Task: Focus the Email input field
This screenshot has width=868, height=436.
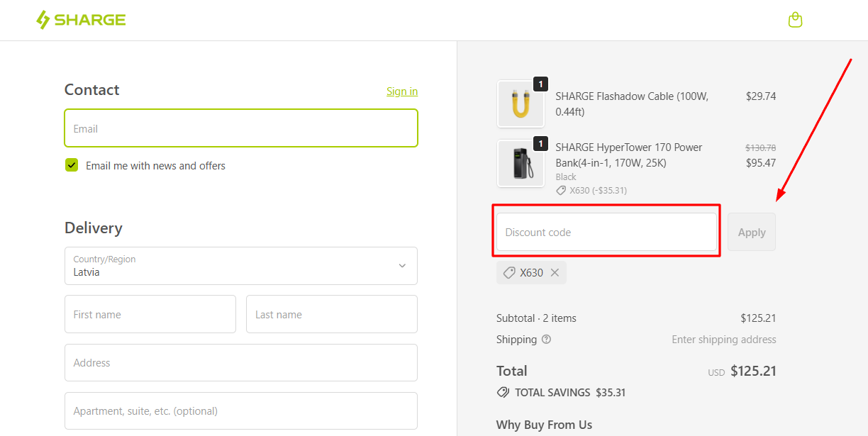Action: point(241,128)
